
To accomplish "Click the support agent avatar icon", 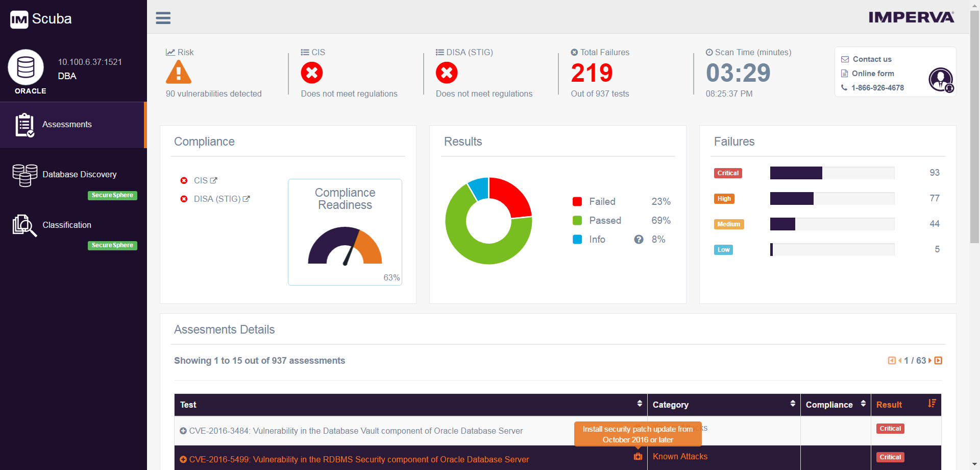I will (x=941, y=80).
